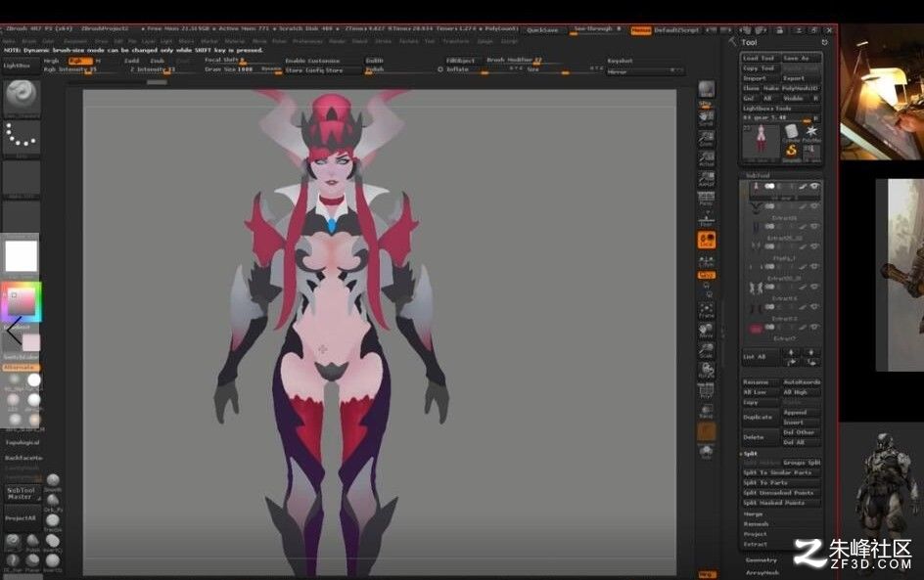Toggle the Floor grid button
The height and width of the screenshot is (580, 924).
coord(706,220)
